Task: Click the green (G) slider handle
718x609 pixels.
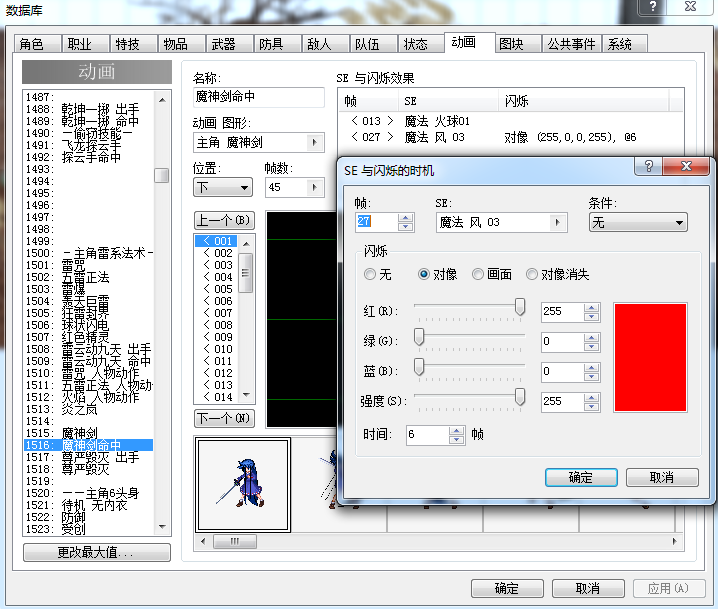Action: [419, 337]
